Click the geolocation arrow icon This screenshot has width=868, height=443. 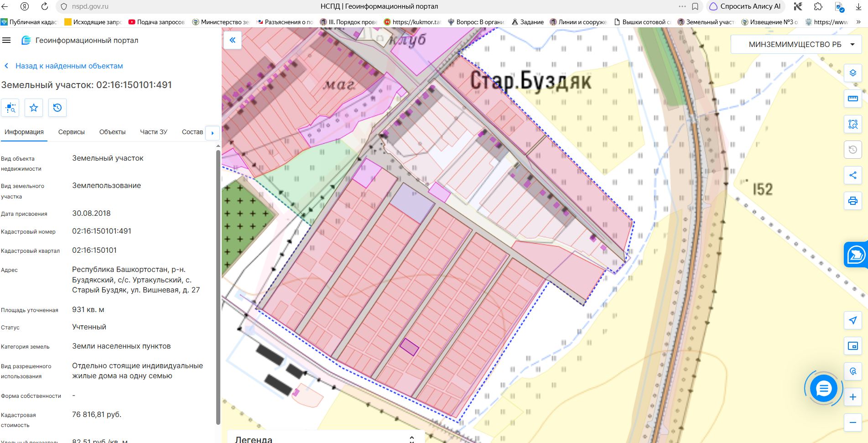tap(852, 320)
